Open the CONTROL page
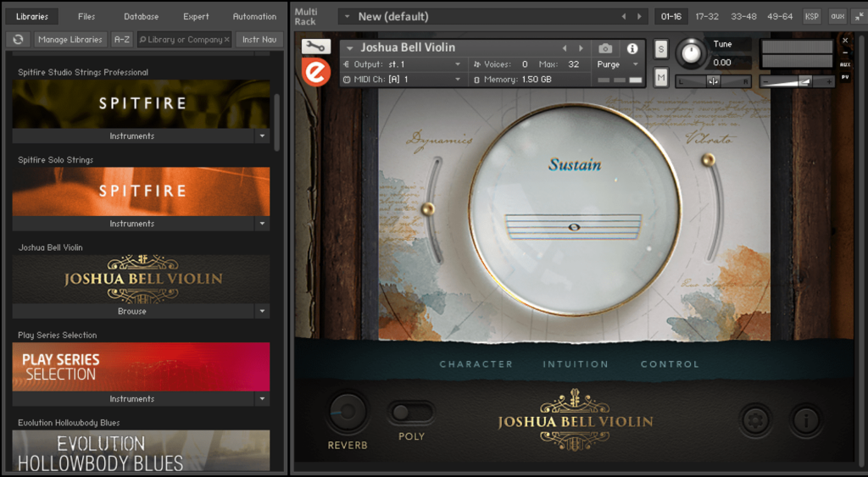Viewport: 868px width, 477px height. [670, 364]
